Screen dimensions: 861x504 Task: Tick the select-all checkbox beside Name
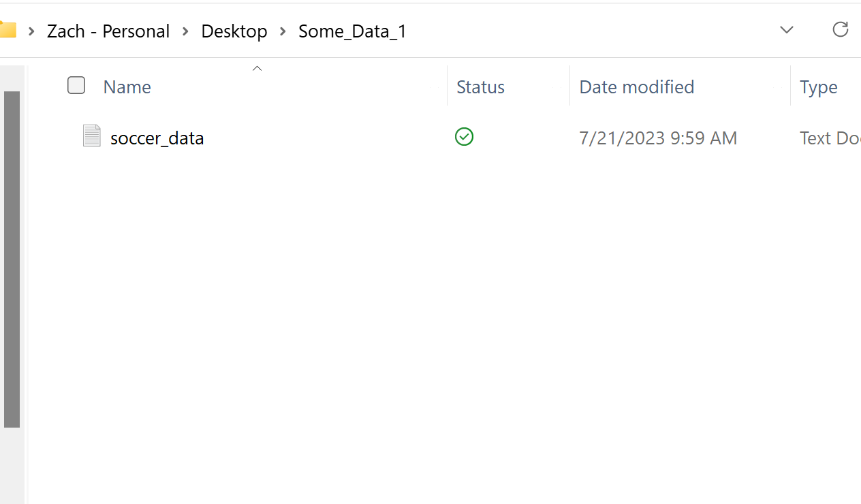(76, 86)
